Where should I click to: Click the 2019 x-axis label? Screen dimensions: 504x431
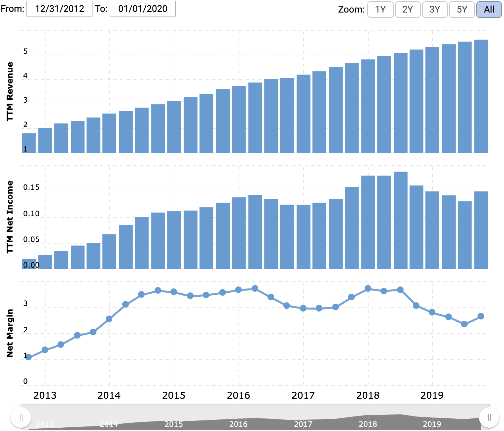[x=432, y=395]
